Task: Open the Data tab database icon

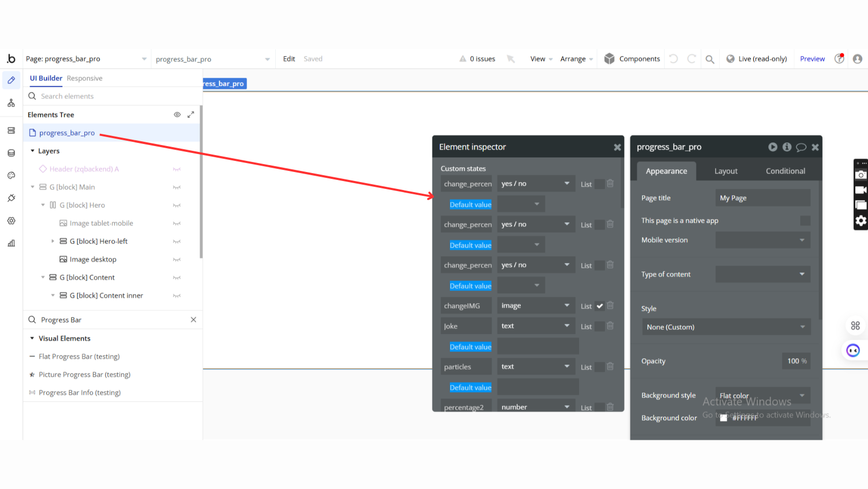Action: (11, 153)
